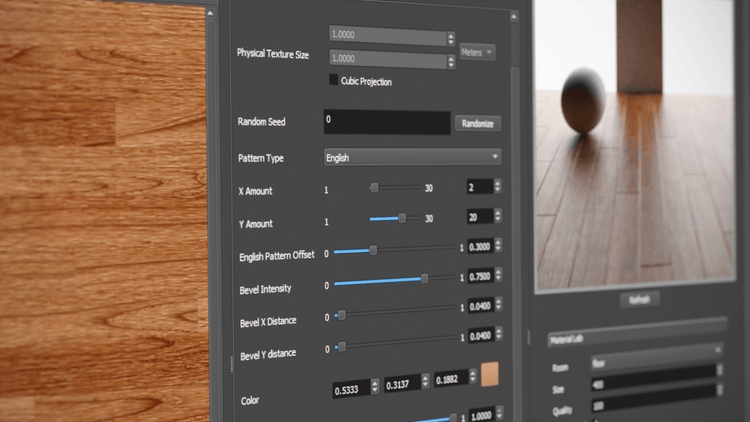Click the 'Bevel Intensity' label
This screenshot has height=422, width=750.
click(265, 289)
